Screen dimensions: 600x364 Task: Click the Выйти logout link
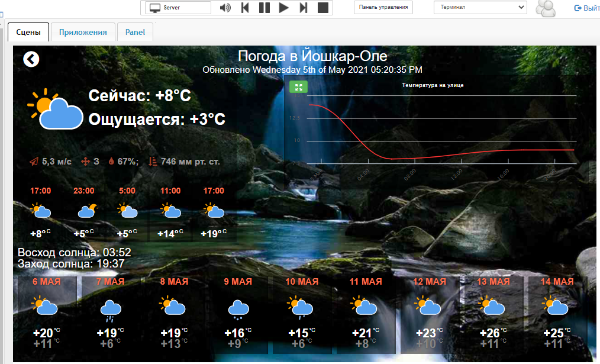[586, 8]
